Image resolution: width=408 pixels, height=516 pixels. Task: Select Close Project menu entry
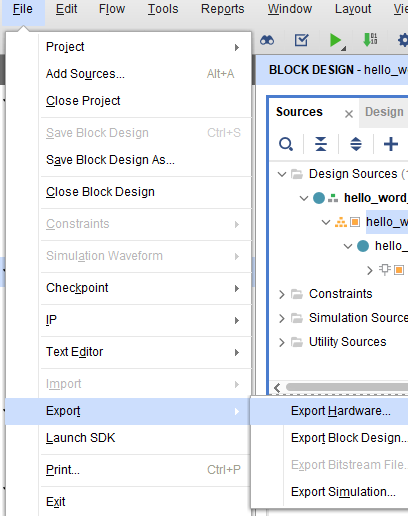coord(128,101)
